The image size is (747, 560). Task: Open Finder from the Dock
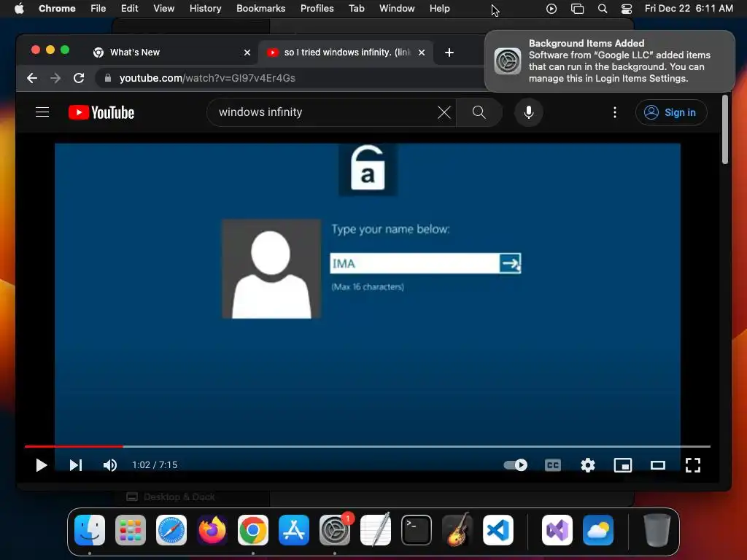tap(90, 530)
